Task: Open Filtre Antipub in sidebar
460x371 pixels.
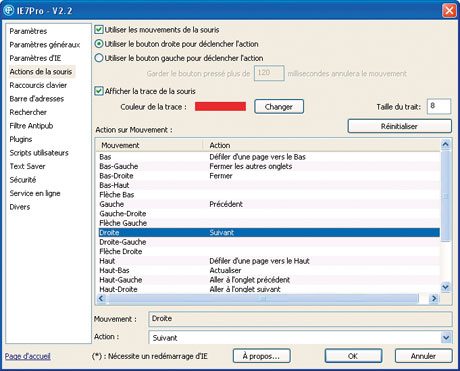Action: click(x=31, y=126)
